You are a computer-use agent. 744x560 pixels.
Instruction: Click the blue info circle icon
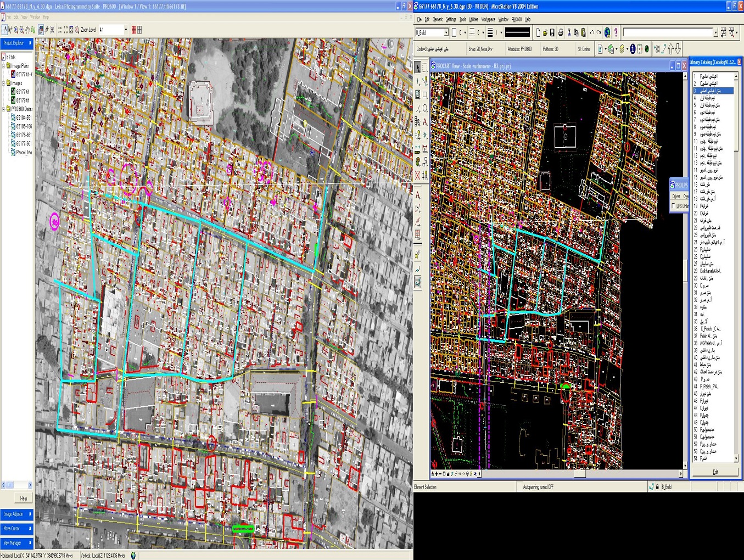(633, 49)
